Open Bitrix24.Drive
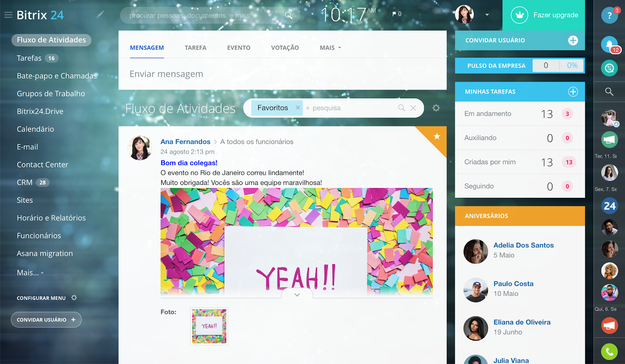 40,111
